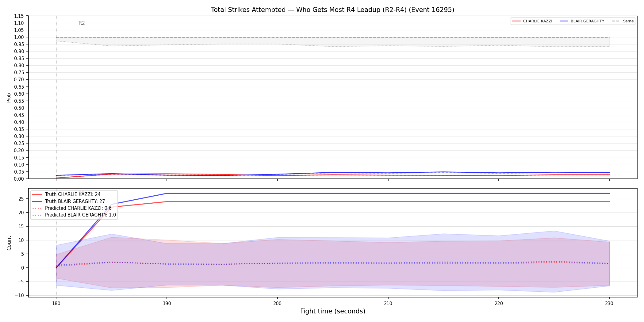Click the 210 tick on x-axis
Image resolution: width=644 pixels, height=322 pixels.
click(388, 304)
